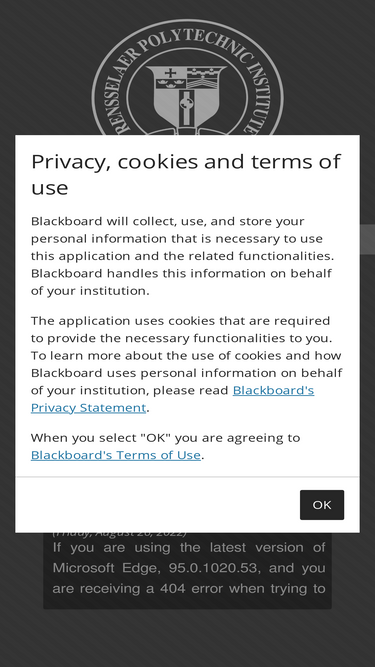Click the gray bar peeking right of dialog
Viewport: 375px width, 667px height.
[x=367, y=239]
